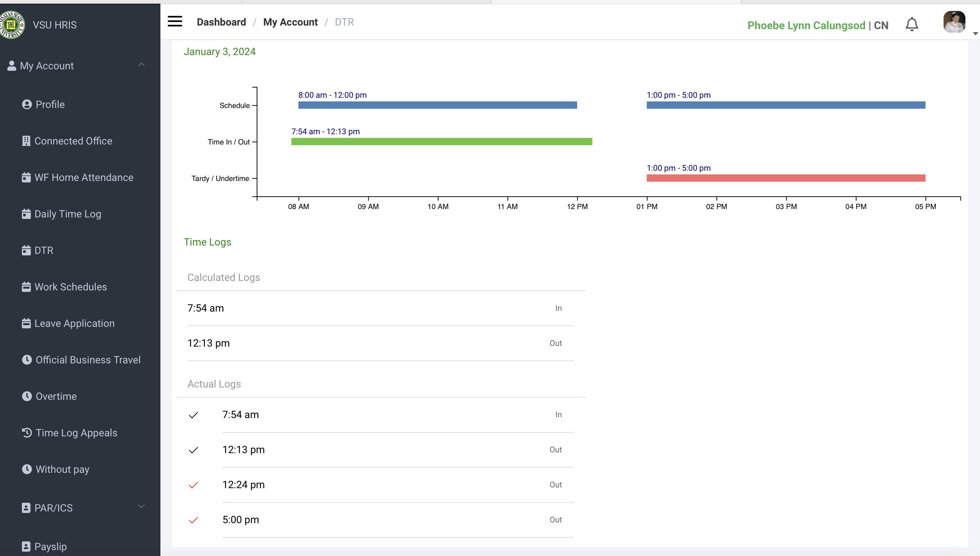Screen dimensions: 980x556
Task: Go to the Dashboard breadcrumb link
Action: click(x=221, y=22)
